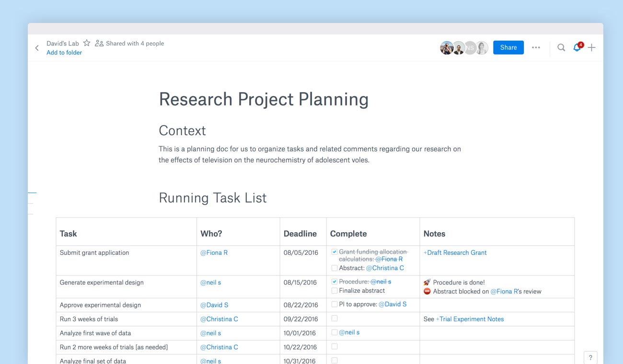Star the David's Lab document
This screenshot has width=623, height=364.
click(87, 43)
